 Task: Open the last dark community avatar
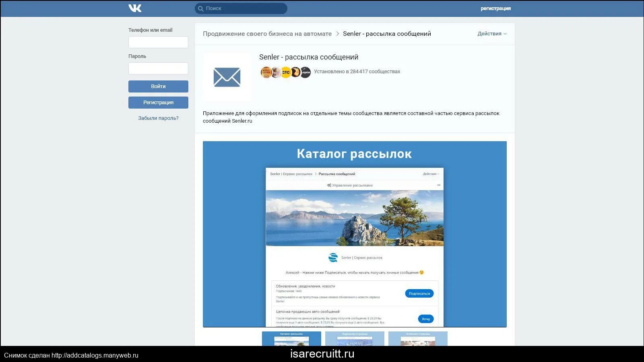click(305, 72)
